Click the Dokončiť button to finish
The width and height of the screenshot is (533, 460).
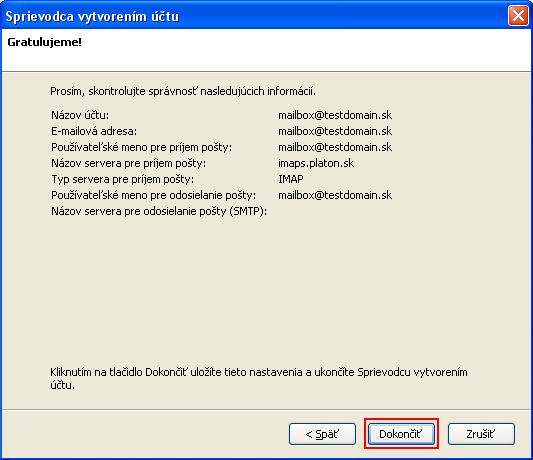tap(401, 434)
